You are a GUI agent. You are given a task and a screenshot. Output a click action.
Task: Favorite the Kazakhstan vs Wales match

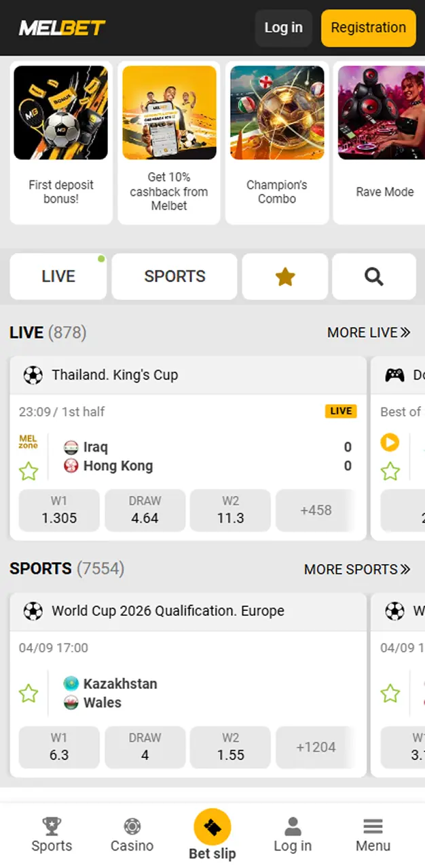click(x=29, y=693)
